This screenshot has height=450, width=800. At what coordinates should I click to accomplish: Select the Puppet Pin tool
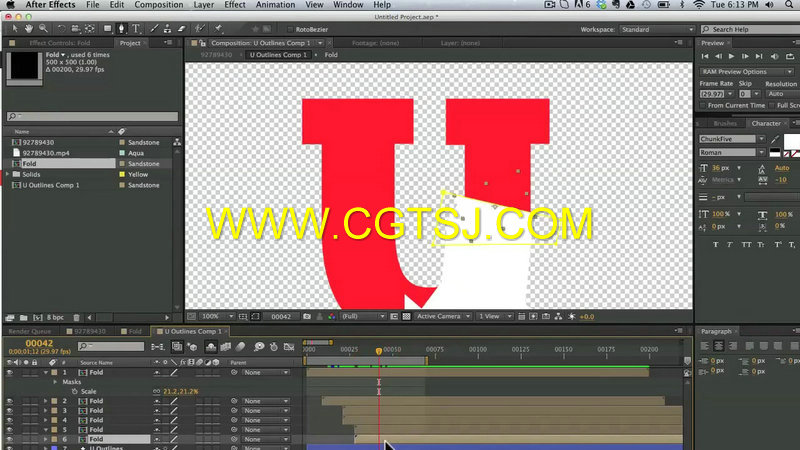[218, 29]
